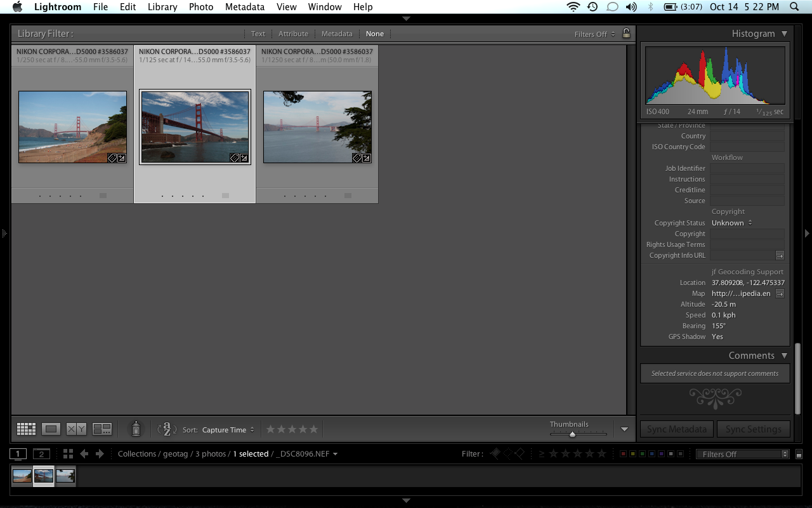Filter by flagged photos
This screenshot has height=508, width=812.
tap(495, 453)
